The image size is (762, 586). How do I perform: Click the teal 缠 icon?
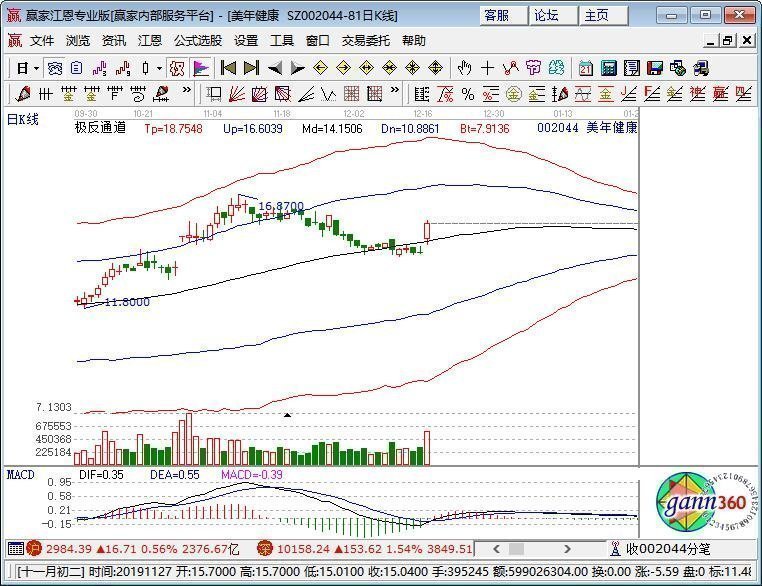click(x=556, y=68)
